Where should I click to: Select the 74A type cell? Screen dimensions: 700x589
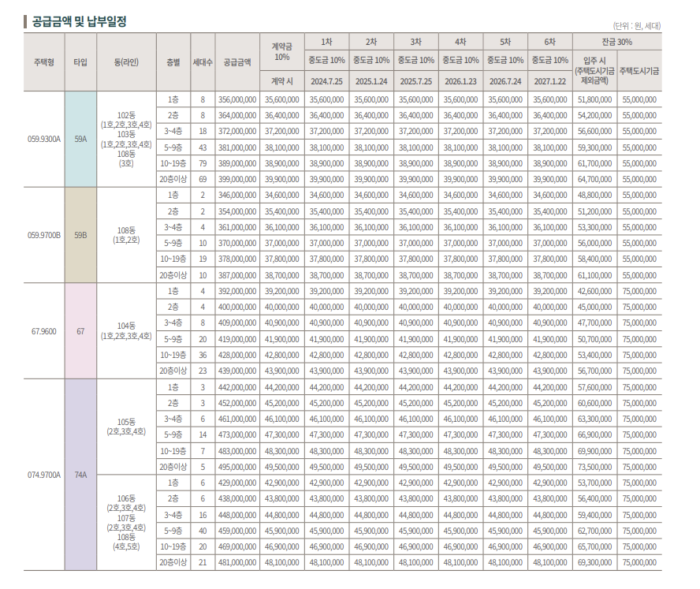click(80, 475)
